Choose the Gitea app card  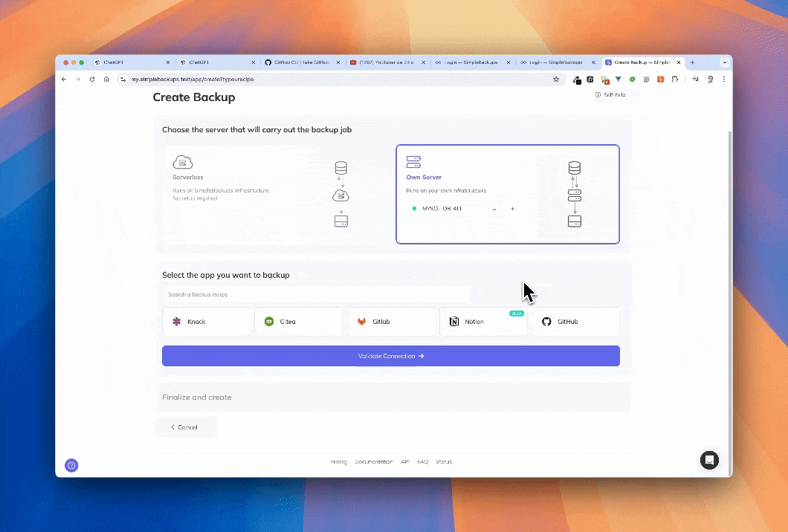pyautogui.click(x=298, y=322)
